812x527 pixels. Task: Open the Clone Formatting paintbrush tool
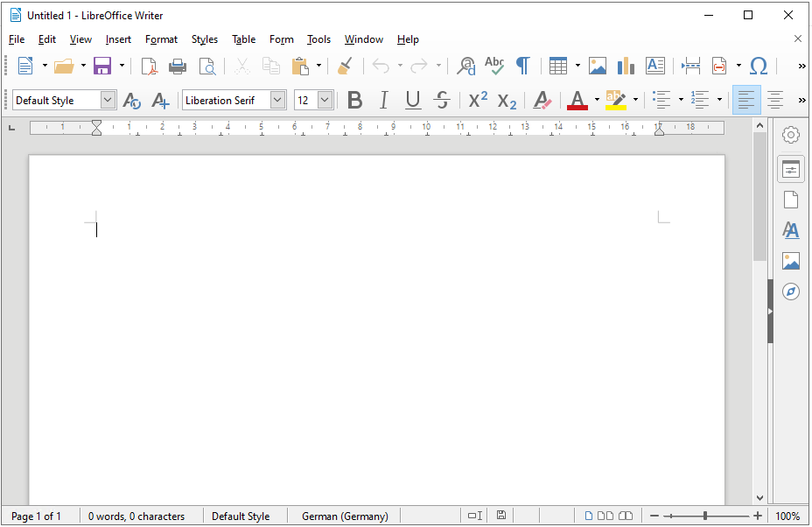click(x=344, y=66)
